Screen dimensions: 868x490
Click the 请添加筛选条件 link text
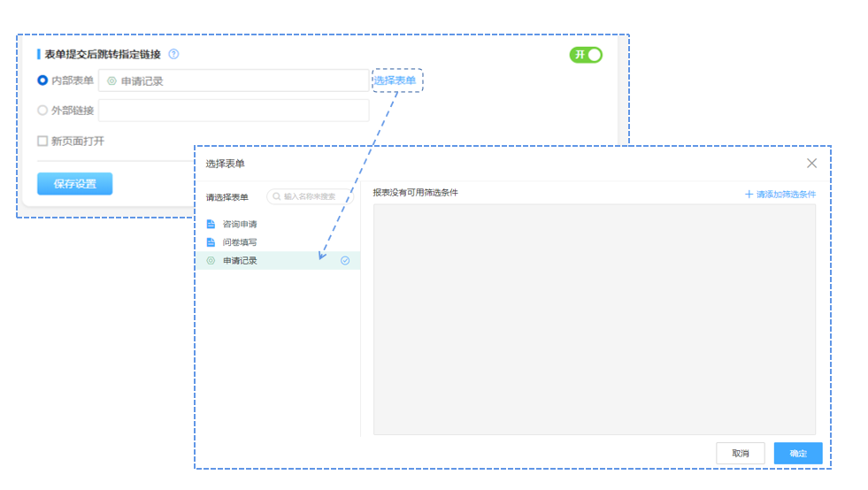click(786, 194)
